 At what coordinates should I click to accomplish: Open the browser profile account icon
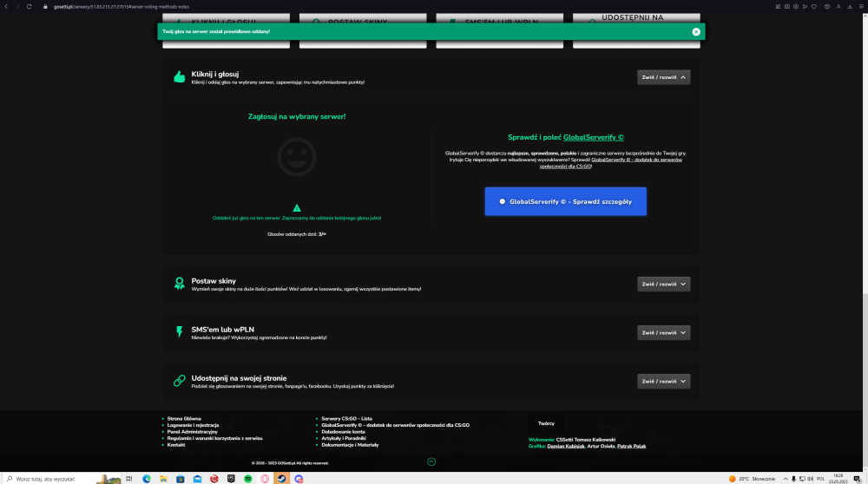(838, 7)
